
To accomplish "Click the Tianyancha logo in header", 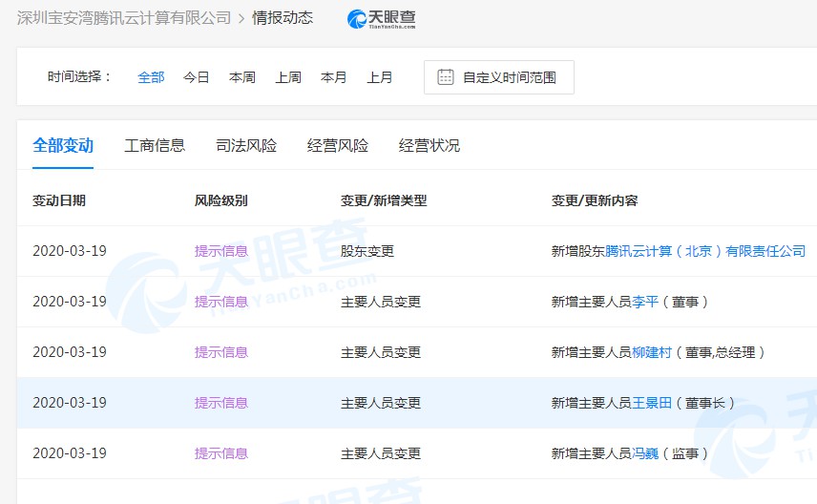I will [382, 19].
